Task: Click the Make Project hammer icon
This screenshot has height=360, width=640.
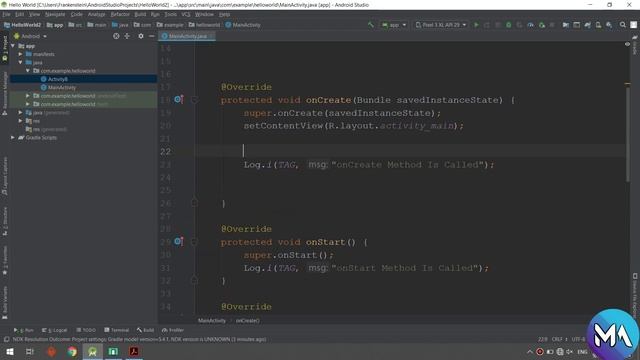Action: [x=371, y=25]
